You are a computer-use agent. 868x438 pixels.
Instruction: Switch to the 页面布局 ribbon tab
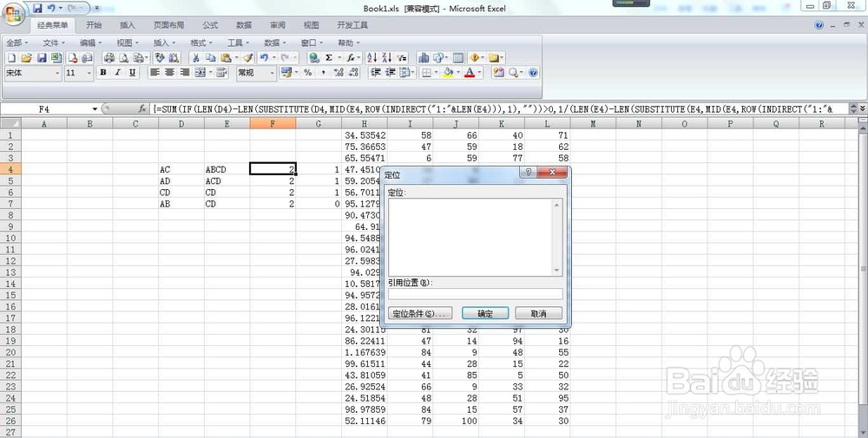(x=169, y=25)
